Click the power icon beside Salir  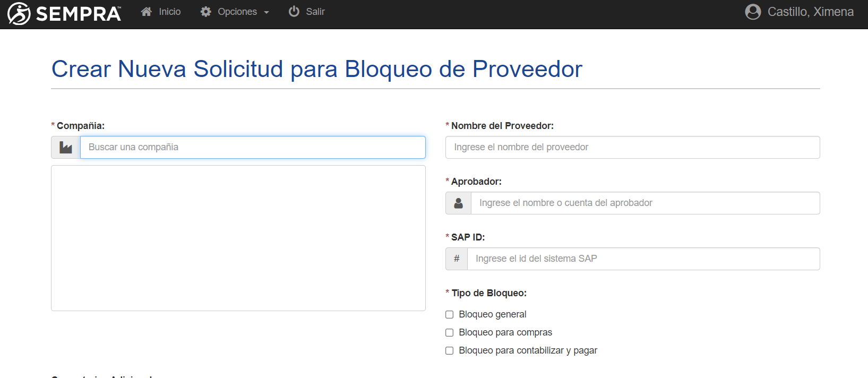tap(294, 12)
